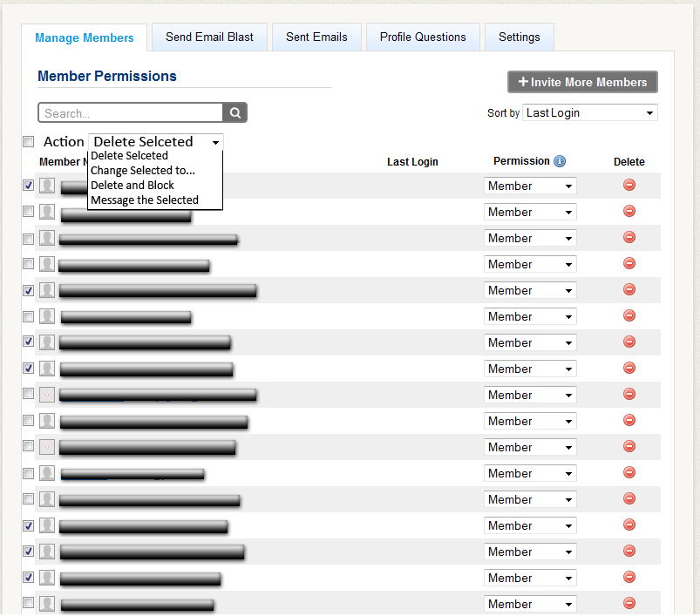This screenshot has width=700, height=616.
Task: Choose Delete and Block from the Action list
Action: coord(133,186)
